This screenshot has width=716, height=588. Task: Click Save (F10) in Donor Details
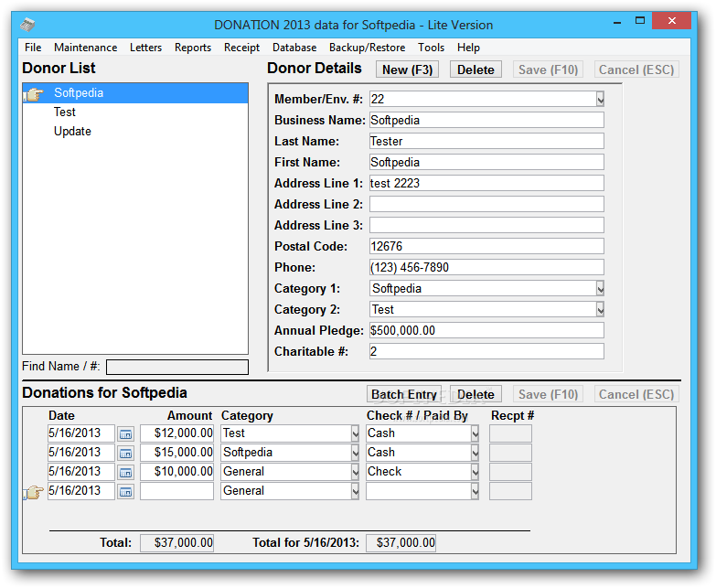[x=548, y=69]
